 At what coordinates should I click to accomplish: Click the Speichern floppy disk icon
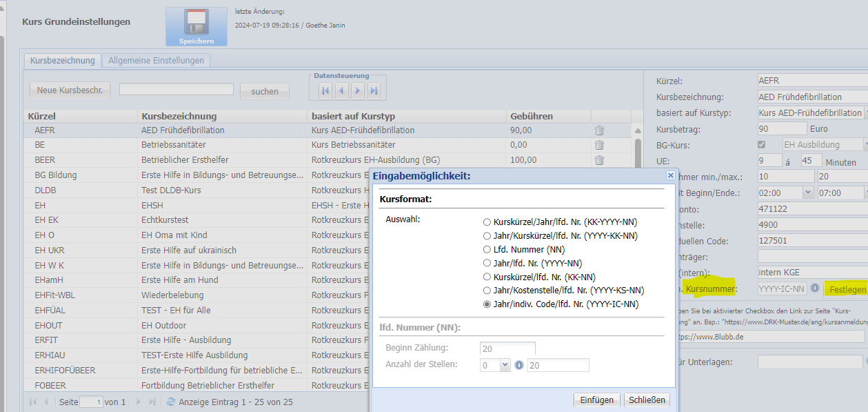pyautogui.click(x=196, y=26)
